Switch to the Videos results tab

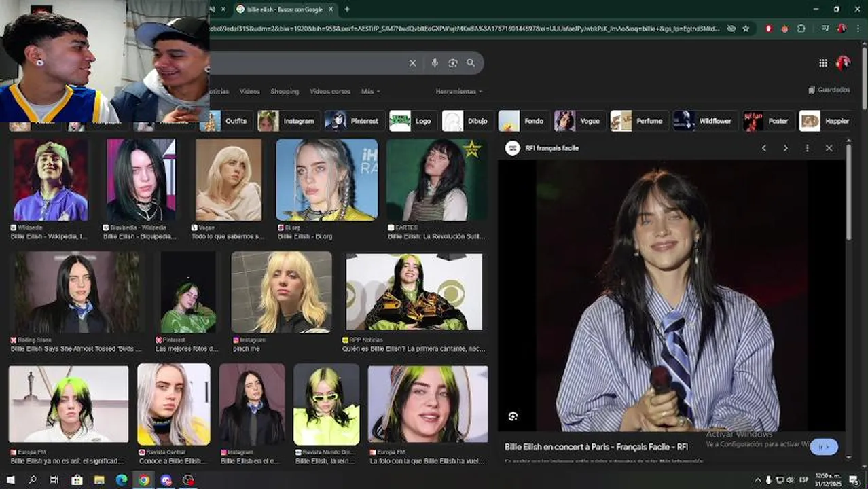pos(249,91)
